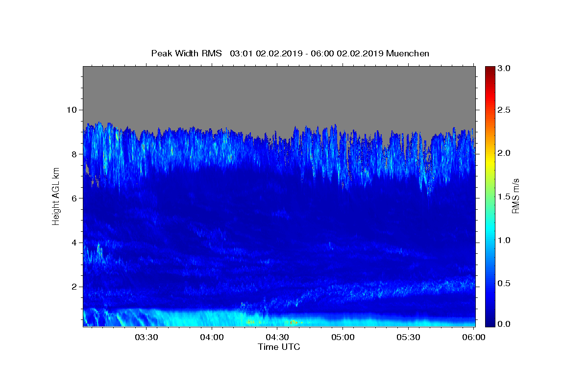This screenshot has width=588, height=392.
Task: Click the 'Height AGL km' axis title
Action: [56, 196]
